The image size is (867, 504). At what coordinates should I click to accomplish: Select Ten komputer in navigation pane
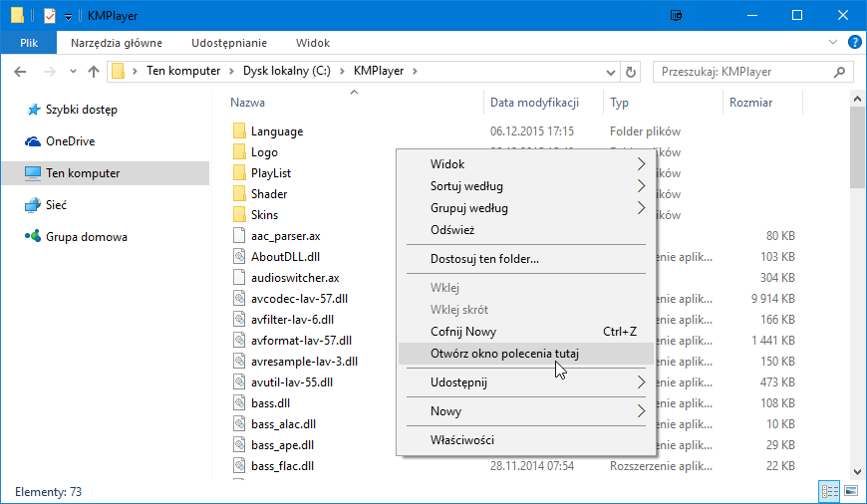point(105,173)
